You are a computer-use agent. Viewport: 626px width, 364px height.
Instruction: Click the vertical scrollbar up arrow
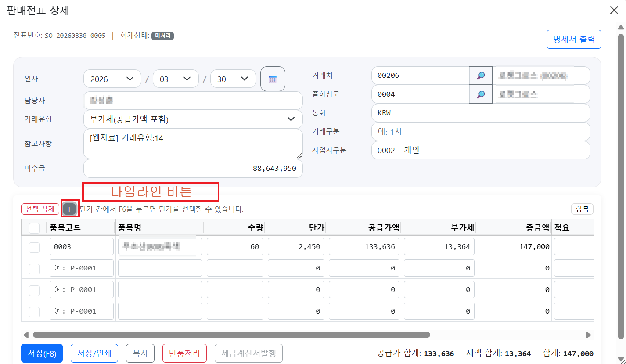point(621,27)
